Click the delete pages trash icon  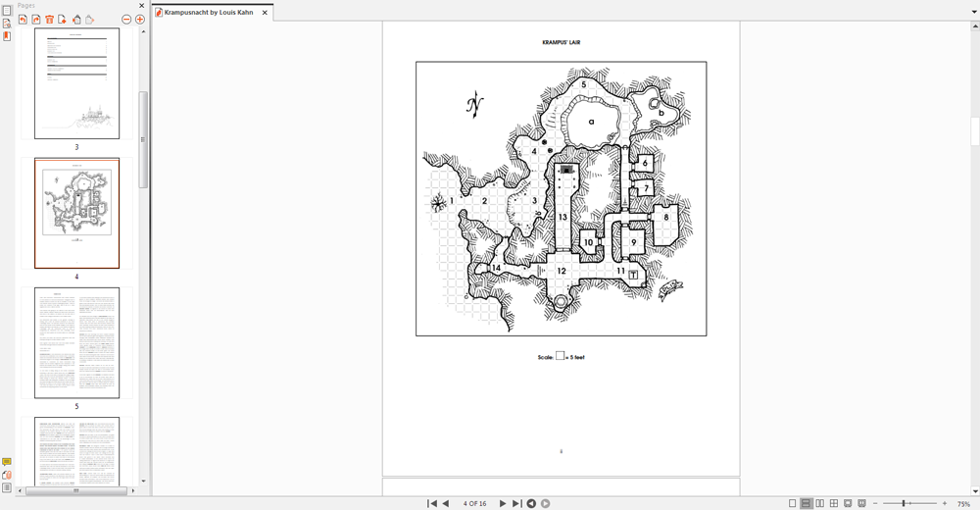50,20
